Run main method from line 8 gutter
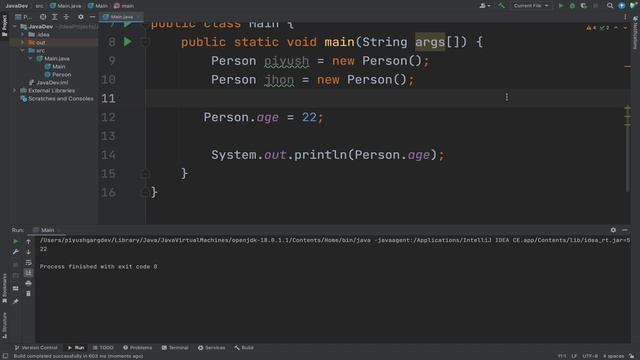The width and height of the screenshot is (640, 360). click(x=127, y=42)
